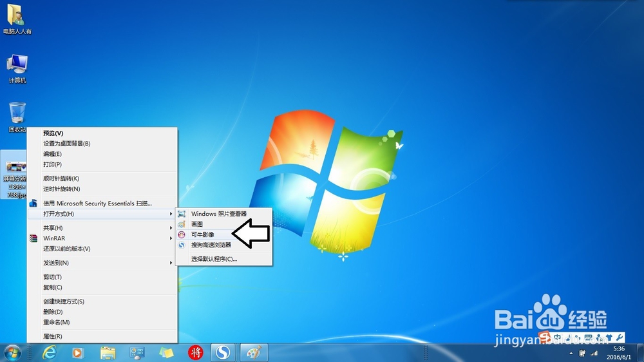
Task: Switch to Sogou browser taskbar button
Action: (x=223, y=352)
